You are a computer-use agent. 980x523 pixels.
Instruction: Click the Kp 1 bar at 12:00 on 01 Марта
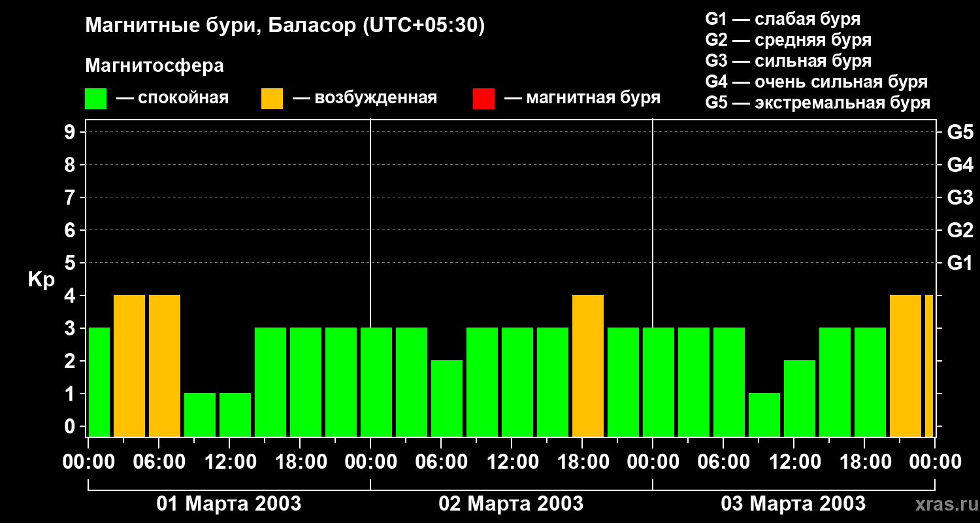pyautogui.click(x=235, y=415)
